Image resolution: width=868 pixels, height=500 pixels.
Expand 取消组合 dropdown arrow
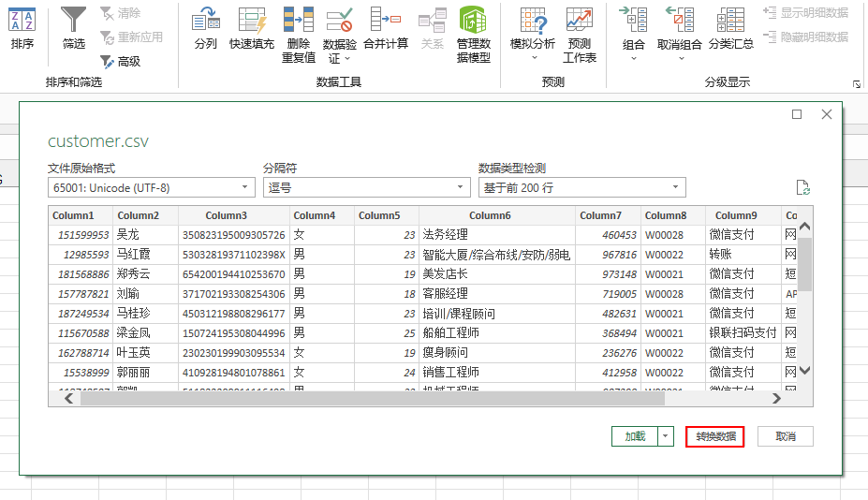[x=681, y=58]
